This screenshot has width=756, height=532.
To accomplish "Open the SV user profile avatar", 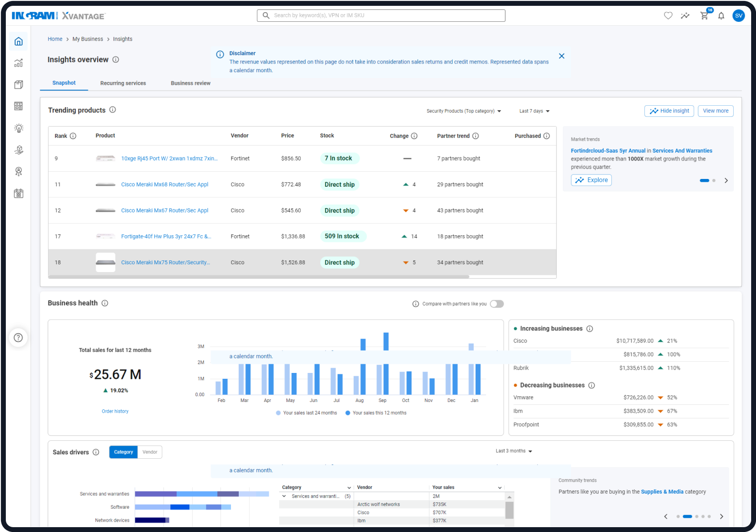I will pos(739,16).
